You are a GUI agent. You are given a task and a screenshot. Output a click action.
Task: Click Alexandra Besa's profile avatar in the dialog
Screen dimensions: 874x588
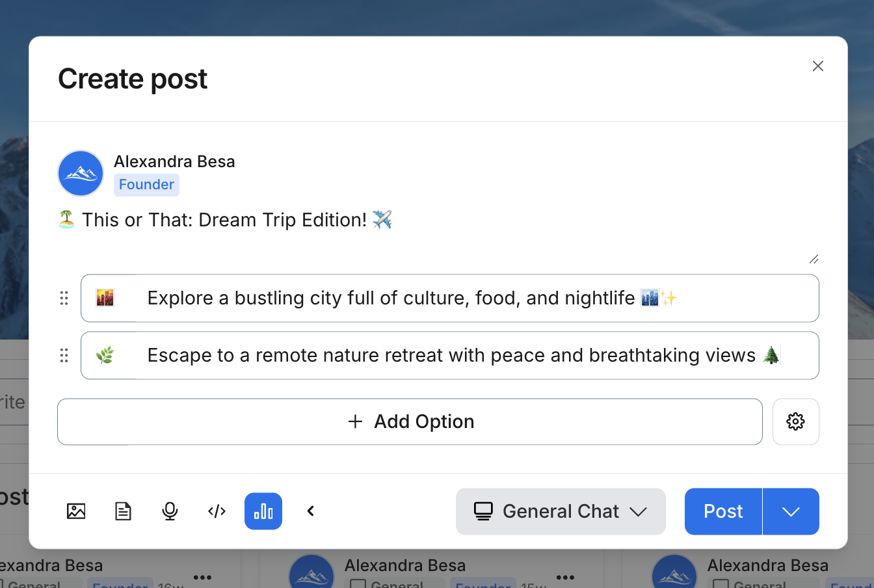[x=81, y=173]
